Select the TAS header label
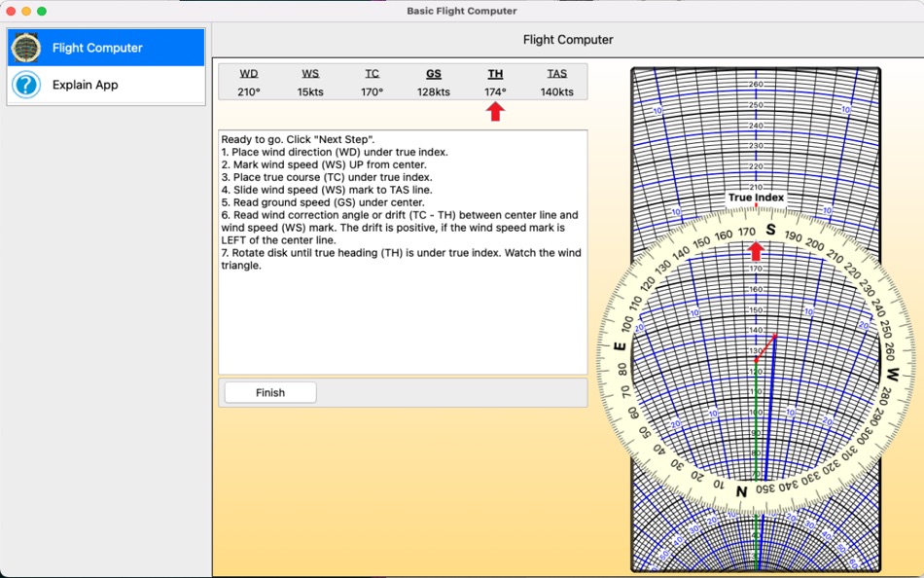Image resolution: width=924 pixels, height=578 pixels. [556, 73]
